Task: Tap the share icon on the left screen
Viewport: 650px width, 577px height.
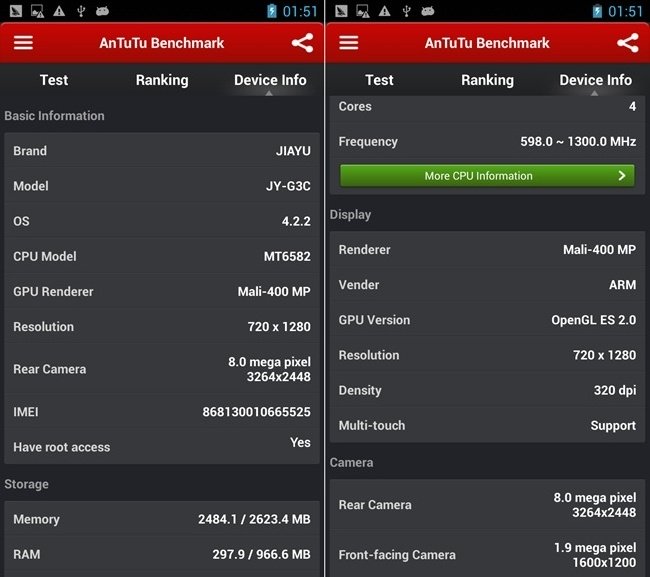Action: (302, 43)
